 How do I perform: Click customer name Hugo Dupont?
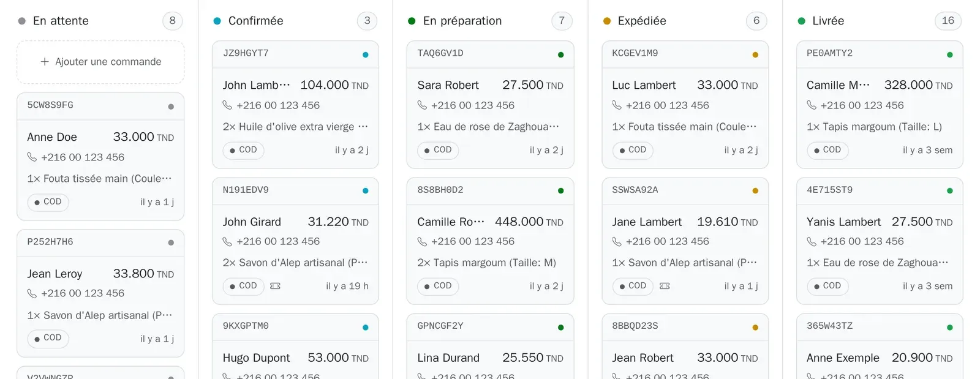tap(256, 358)
